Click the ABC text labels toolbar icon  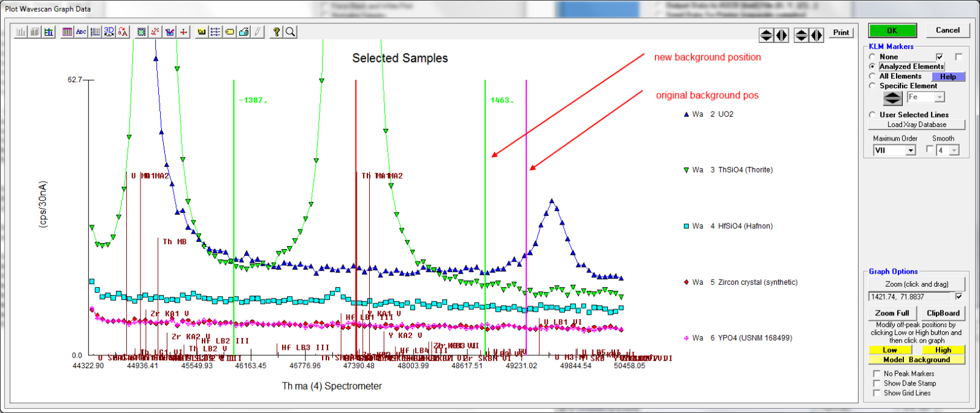click(x=81, y=32)
